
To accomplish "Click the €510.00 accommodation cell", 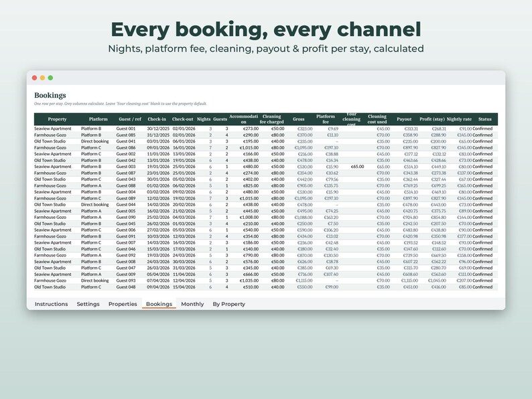I will point(251,287).
